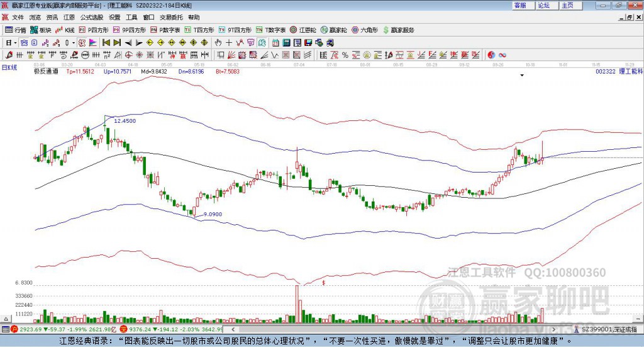Click the 日K线 chart label
The image size is (644, 347).
[x=9, y=67]
